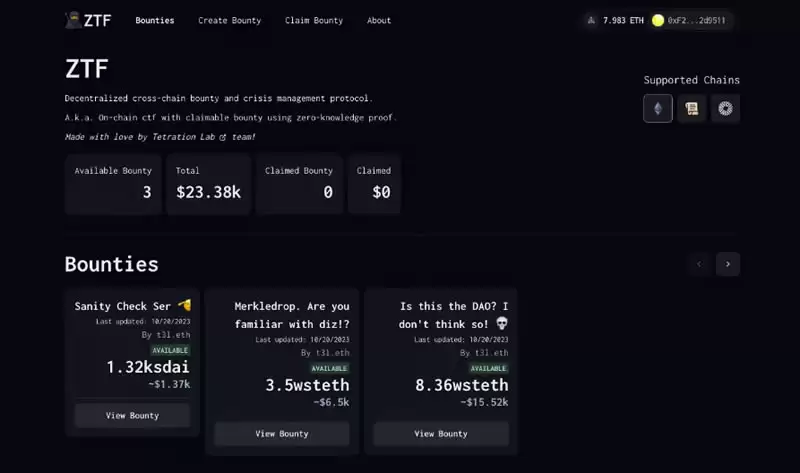Click the Supported Chains heading

click(691, 80)
